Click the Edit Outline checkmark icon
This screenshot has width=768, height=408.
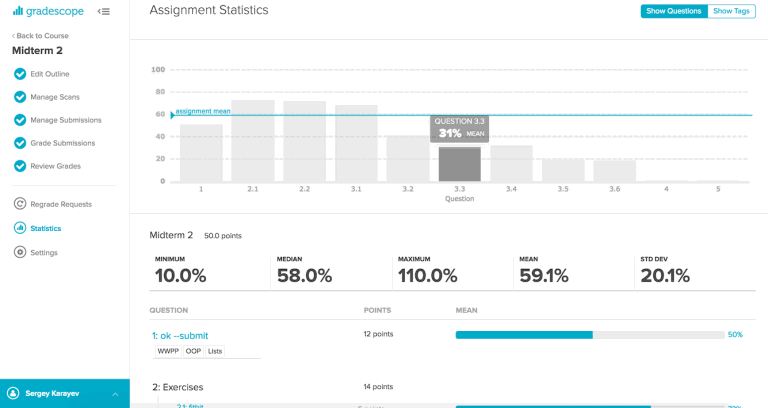(20, 74)
